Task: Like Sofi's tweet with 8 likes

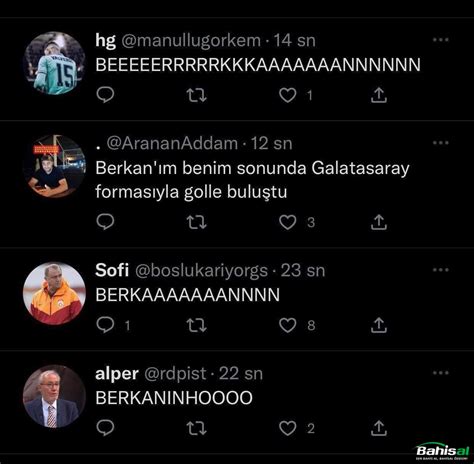Action: (287, 325)
